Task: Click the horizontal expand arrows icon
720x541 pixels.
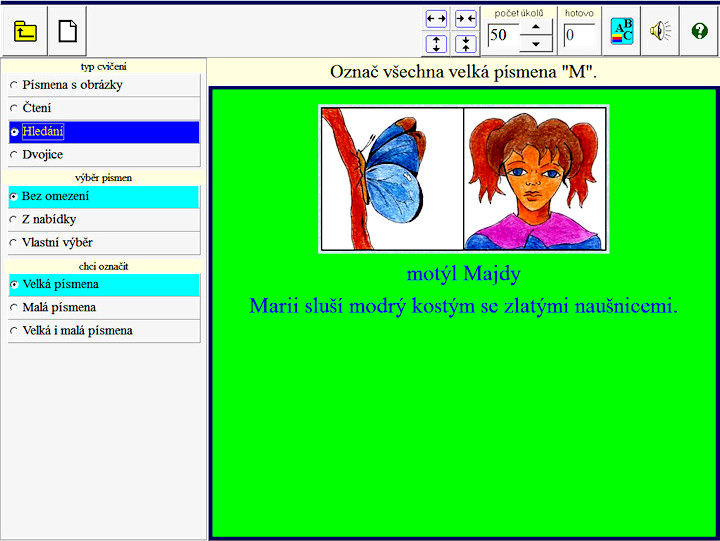Action: pyautogui.click(x=436, y=19)
